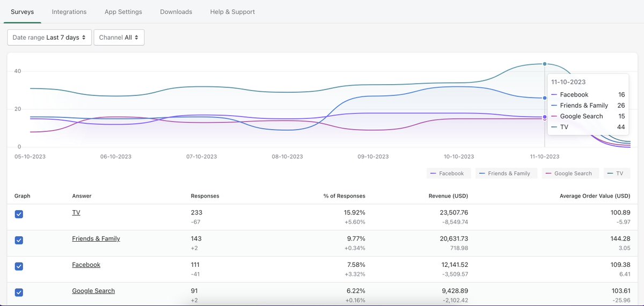The width and height of the screenshot is (644, 306).
Task: Toggle TV series in chart legend
Action: (x=617, y=173)
